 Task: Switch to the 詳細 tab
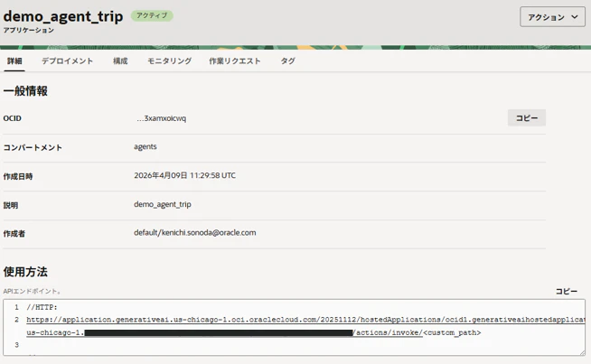(x=14, y=61)
